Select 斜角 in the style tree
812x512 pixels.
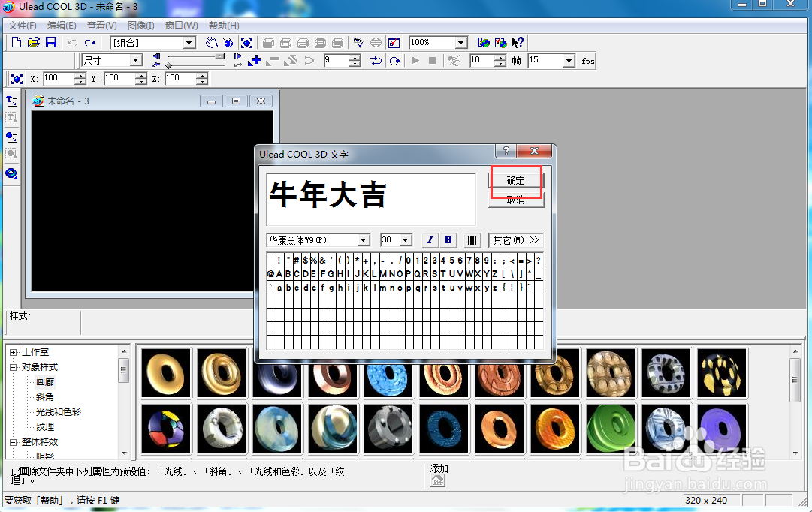point(44,397)
